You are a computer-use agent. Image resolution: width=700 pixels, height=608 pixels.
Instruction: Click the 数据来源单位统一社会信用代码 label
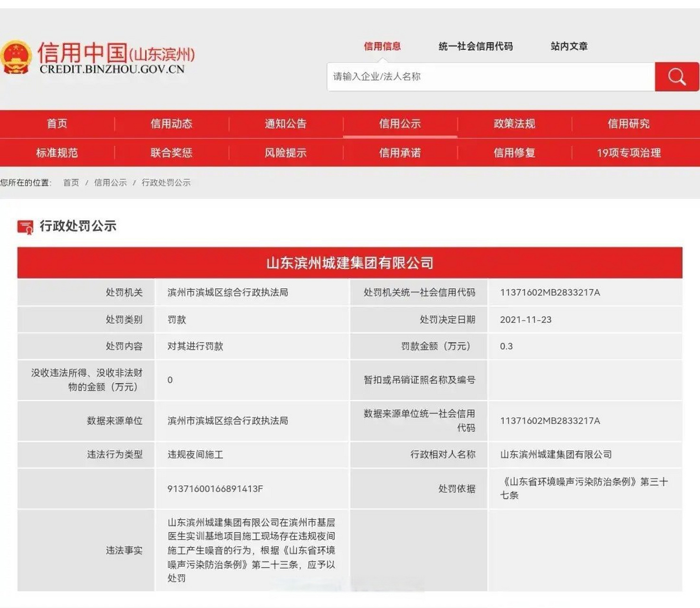pos(419,421)
